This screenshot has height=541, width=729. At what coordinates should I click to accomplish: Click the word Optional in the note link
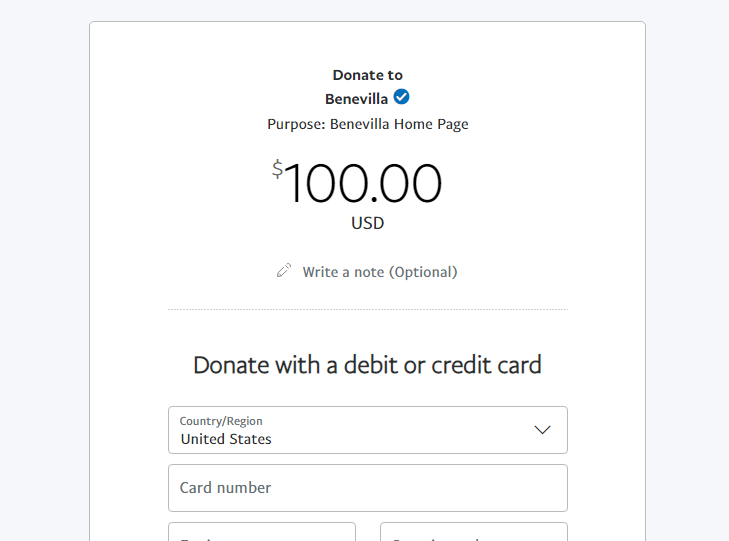tap(423, 272)
